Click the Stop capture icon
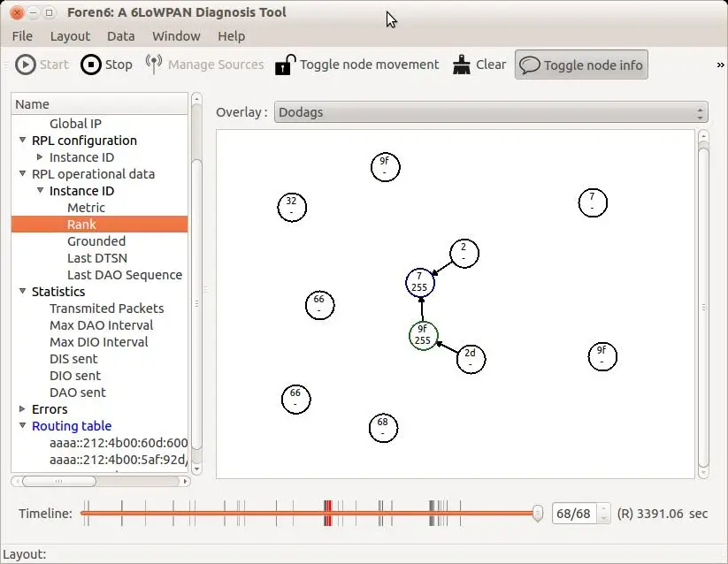The height and width of the screenshot is (564, 728). click(x=91, y=65)
